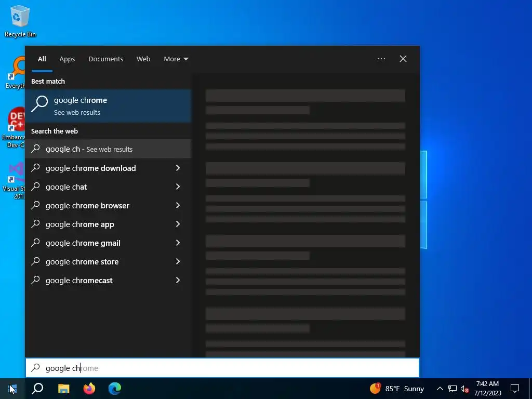Viewport: 532px width, 399px height.
Task: Expand the google chrome store chevron
Action: pyautogui.click(x=178, y=261)
